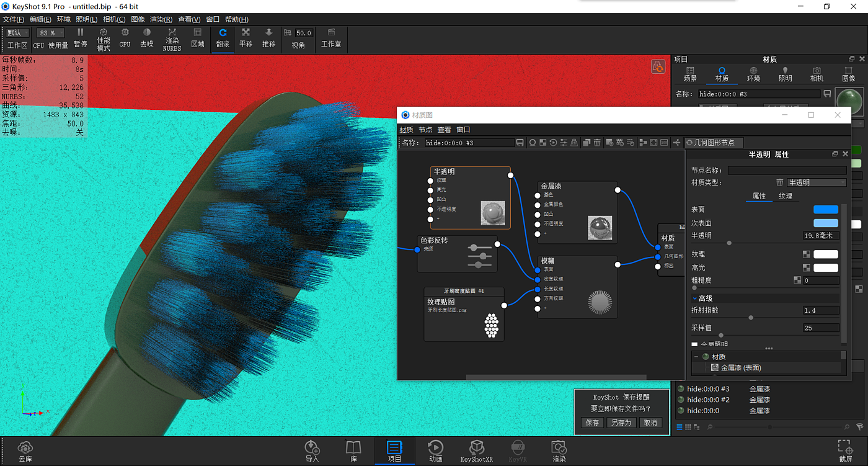Open the 帮助(H) menu

pyautogui.click(x=236, y=19)
